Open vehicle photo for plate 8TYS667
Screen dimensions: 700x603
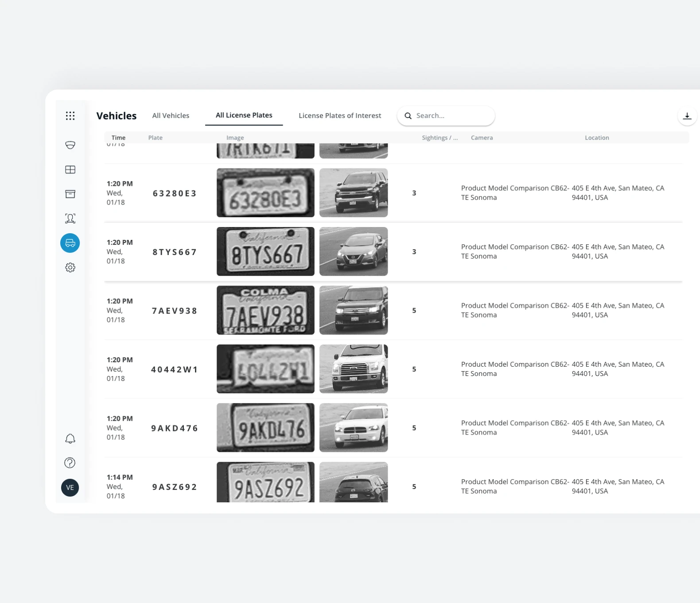[x=354, y=251]
